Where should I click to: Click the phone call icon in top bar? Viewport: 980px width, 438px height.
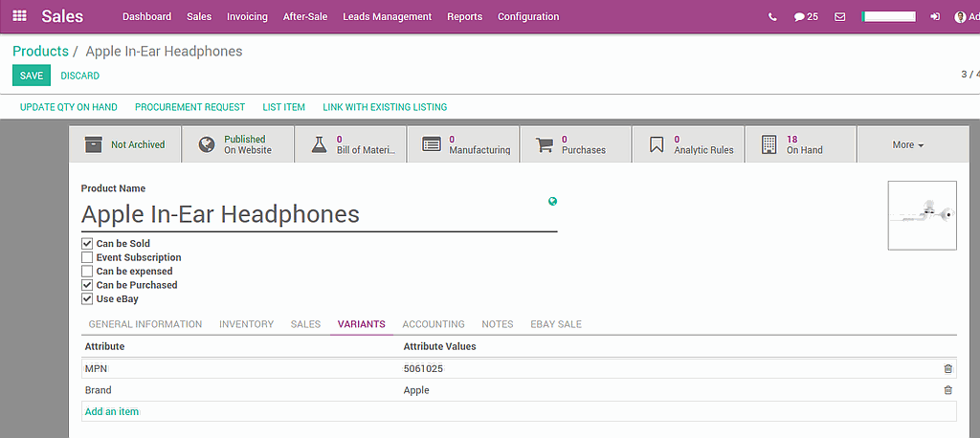pyautogui.click(x=772, y=16)
